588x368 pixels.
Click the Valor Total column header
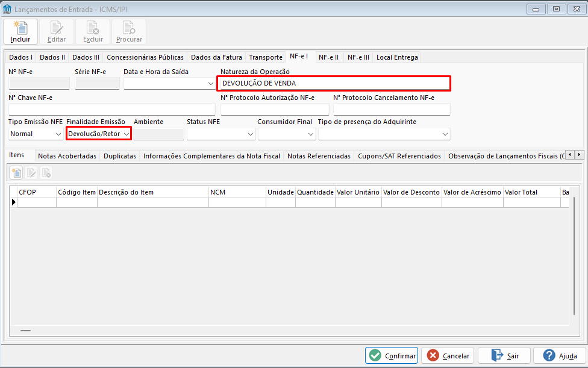532,192
